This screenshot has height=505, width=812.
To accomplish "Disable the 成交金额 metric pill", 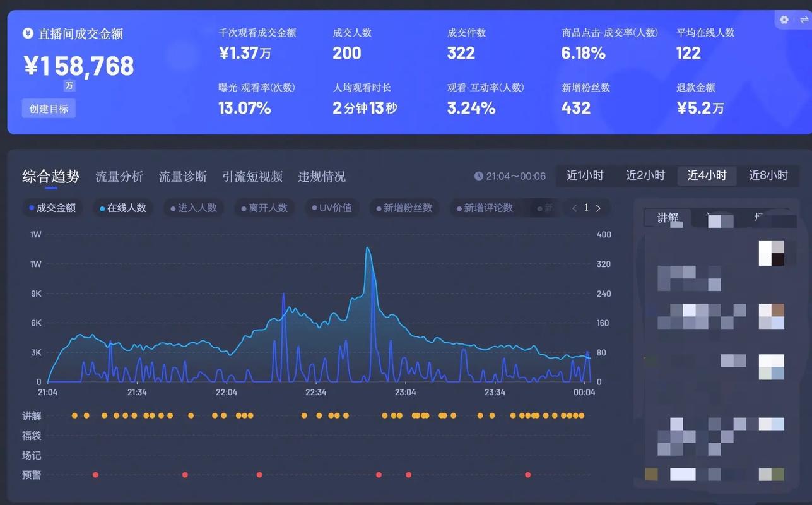I will pos(52,208).
